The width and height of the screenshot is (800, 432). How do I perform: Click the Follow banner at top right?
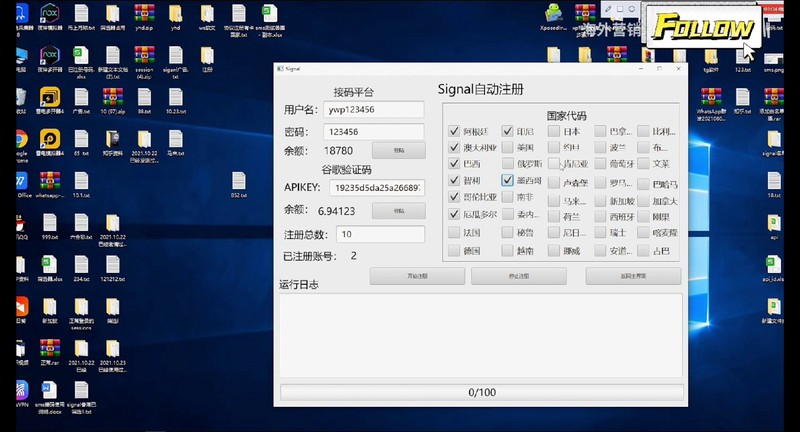pyautogui.click(x=704, y=27)
